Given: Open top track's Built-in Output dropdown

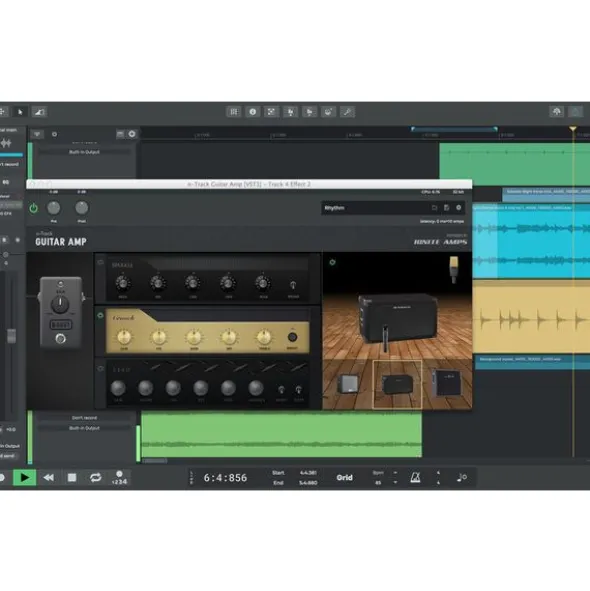Looking at the screenshot, I should 84,152.
